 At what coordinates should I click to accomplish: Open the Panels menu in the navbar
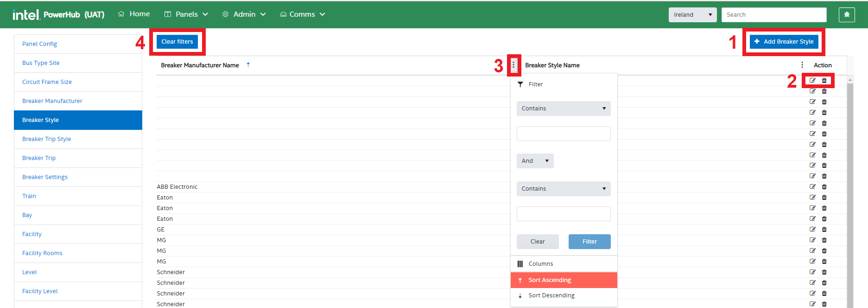[x=186, y=14]
